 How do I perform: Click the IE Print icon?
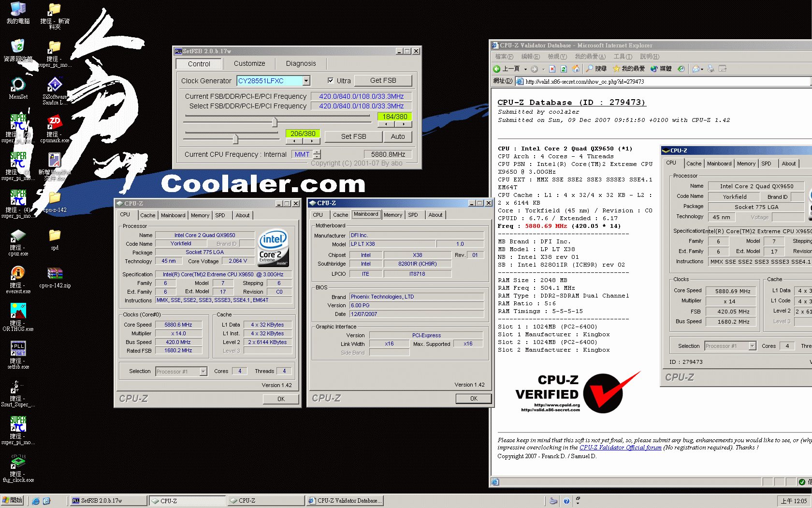(x=711, y=69)
